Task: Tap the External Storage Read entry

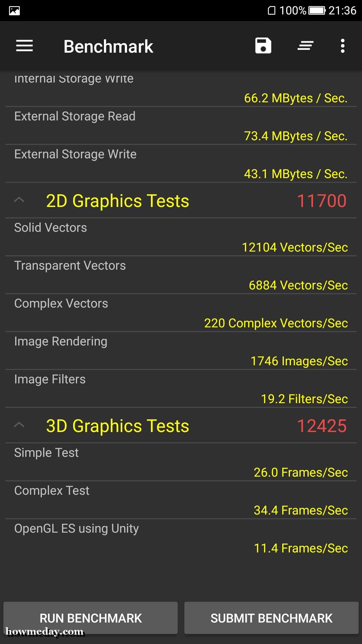Action: pos(181,126)
